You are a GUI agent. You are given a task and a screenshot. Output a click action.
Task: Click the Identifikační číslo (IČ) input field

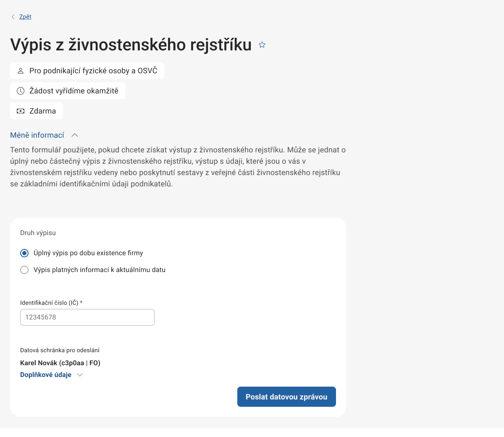click(87, 317)
